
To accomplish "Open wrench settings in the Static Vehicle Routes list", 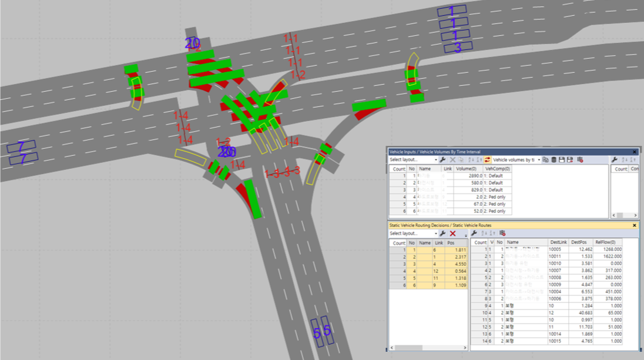I will tap(474, 233).
